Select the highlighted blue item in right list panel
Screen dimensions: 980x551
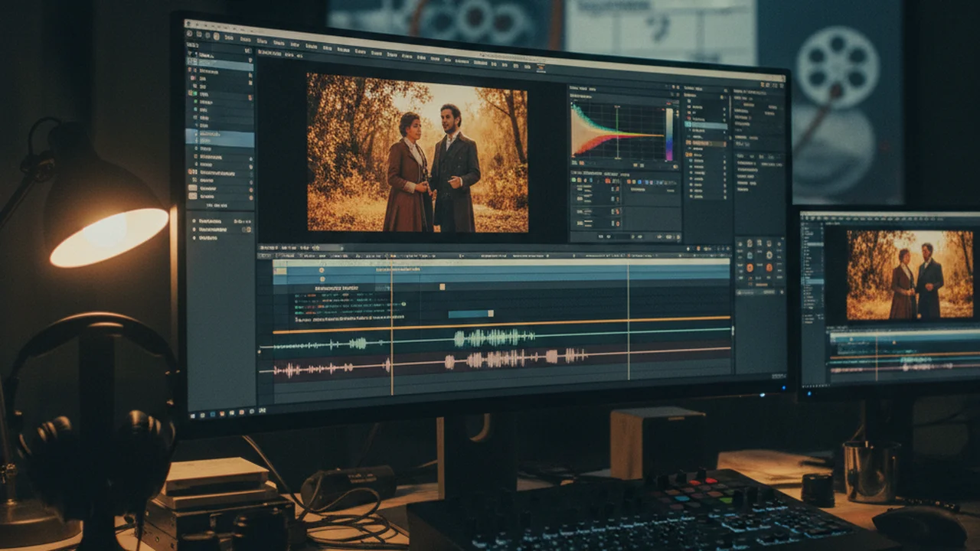(x=706, y=125)
